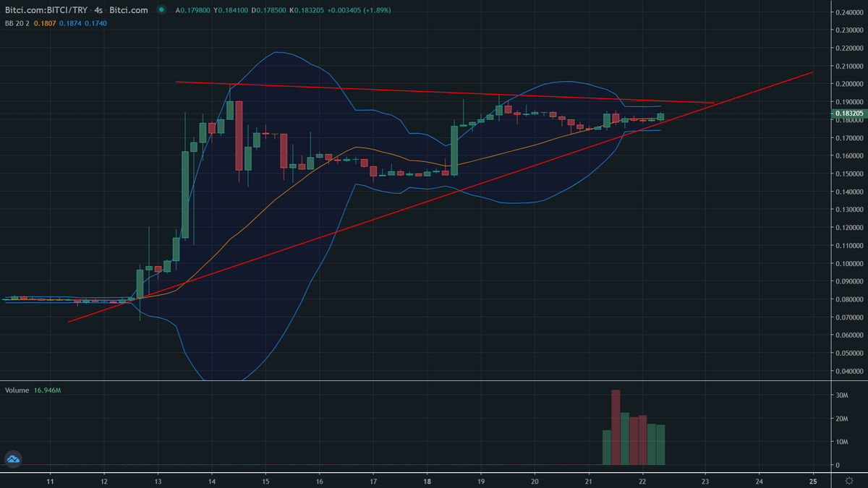
Task: Click the 10M volume axis label
Action: [x=842, y=442]
